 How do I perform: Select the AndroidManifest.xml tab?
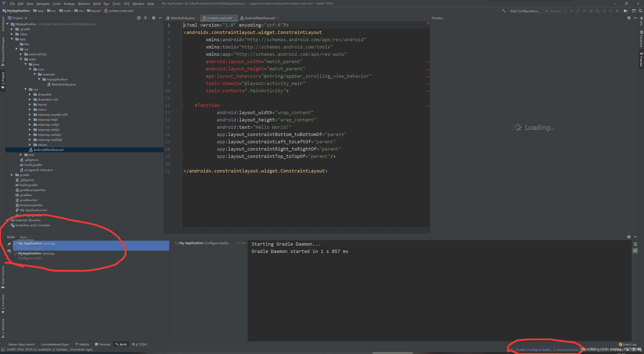(257, 18)
